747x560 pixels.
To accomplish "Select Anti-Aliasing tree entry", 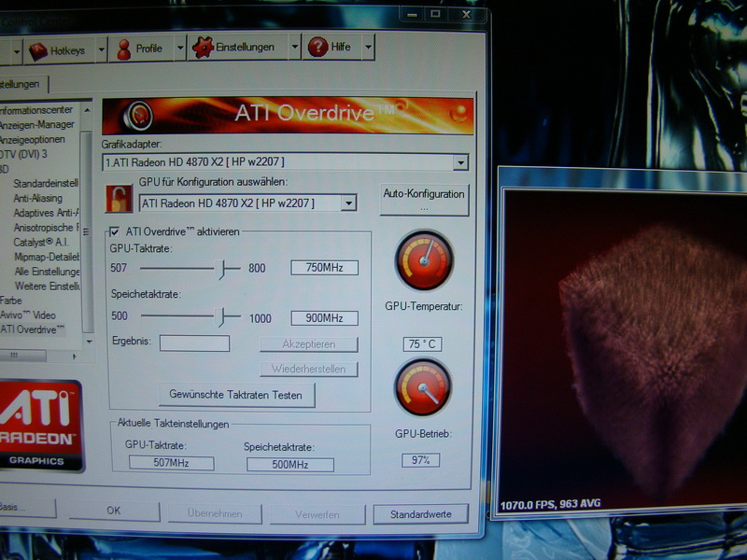I will pyautogui.click(x=38, y=198).
